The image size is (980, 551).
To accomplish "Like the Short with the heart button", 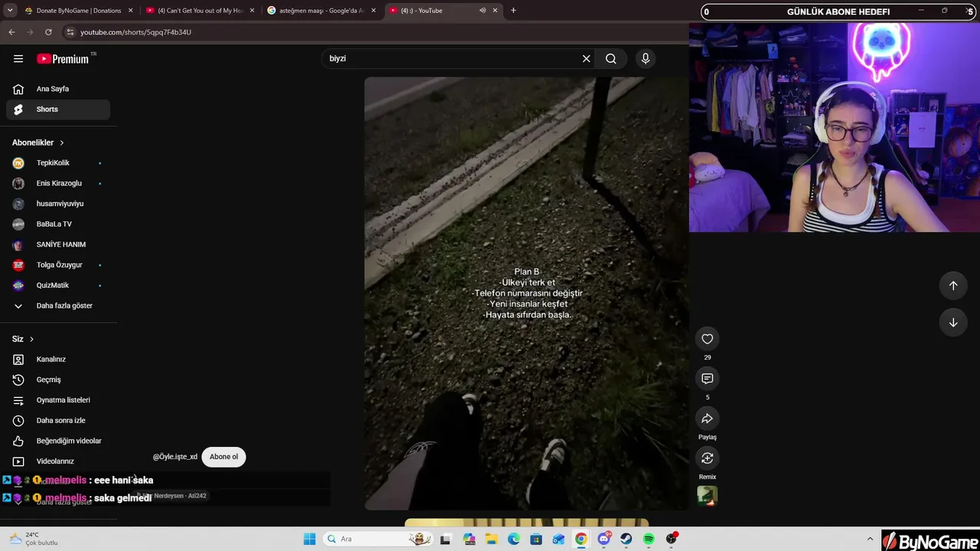I will [x=707, y=339].
